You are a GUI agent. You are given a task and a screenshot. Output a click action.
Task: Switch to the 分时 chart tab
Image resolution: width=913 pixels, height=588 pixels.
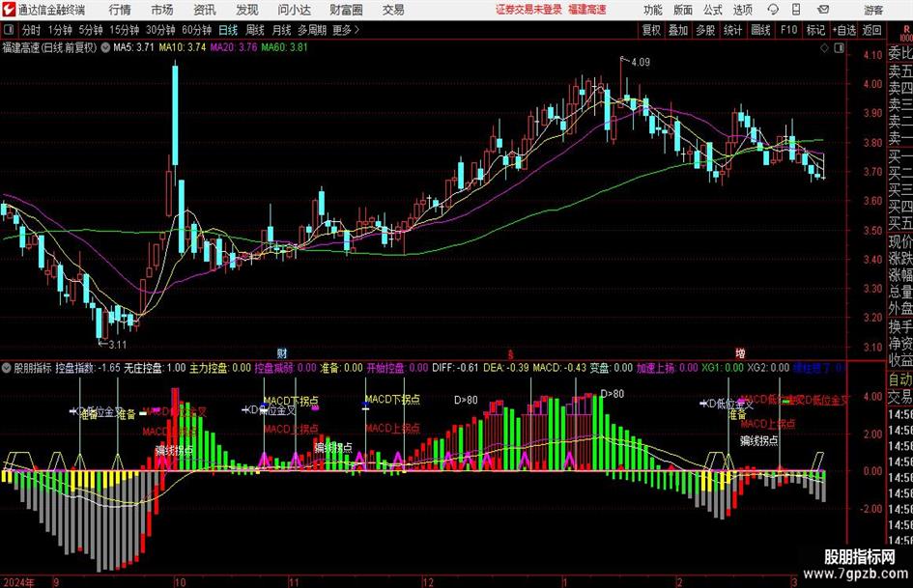[32, 30]
